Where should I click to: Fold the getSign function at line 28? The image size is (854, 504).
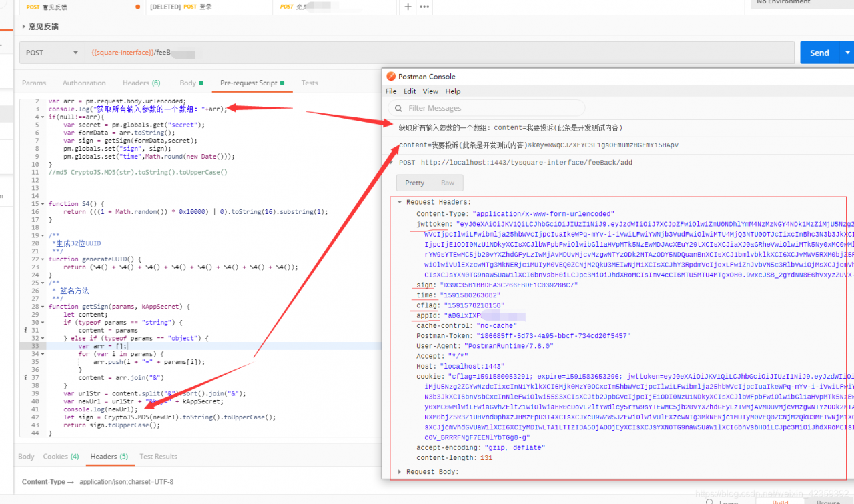coord(44,307)
